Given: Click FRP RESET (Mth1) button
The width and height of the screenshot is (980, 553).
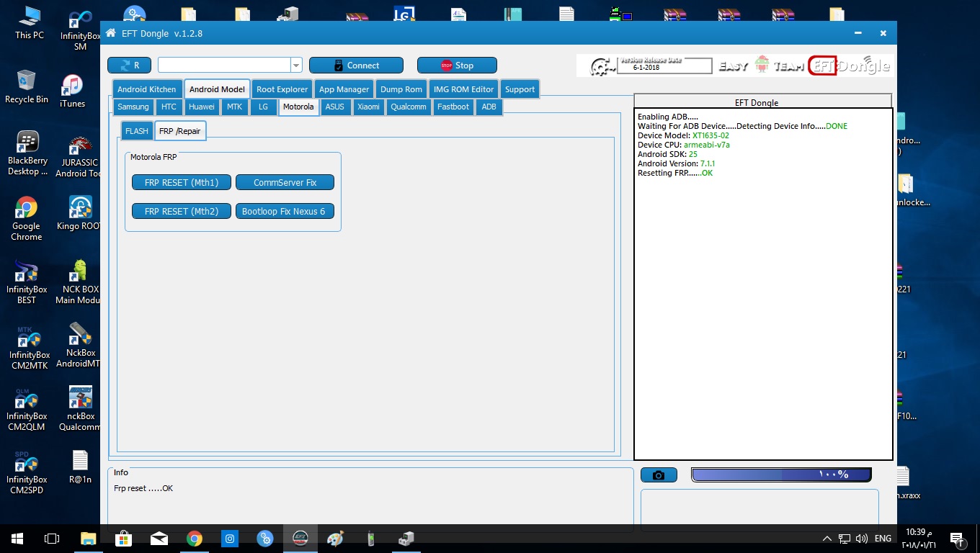Looking at the screenshot, I should tap(182, 182).
